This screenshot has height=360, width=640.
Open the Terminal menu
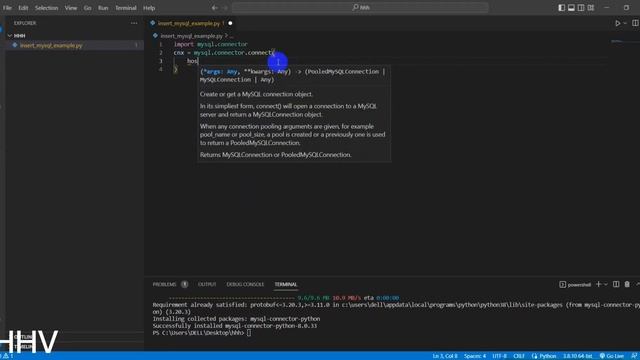click(x=126, y=8)
